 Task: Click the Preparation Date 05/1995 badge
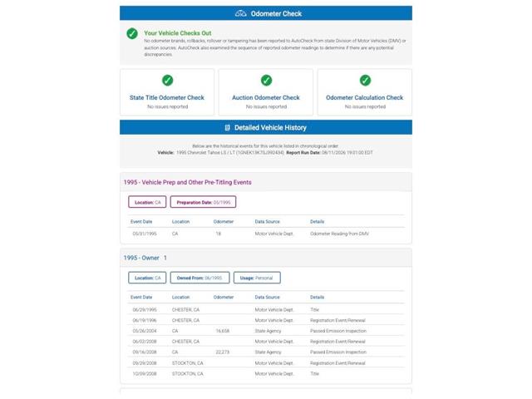(203, 202)
